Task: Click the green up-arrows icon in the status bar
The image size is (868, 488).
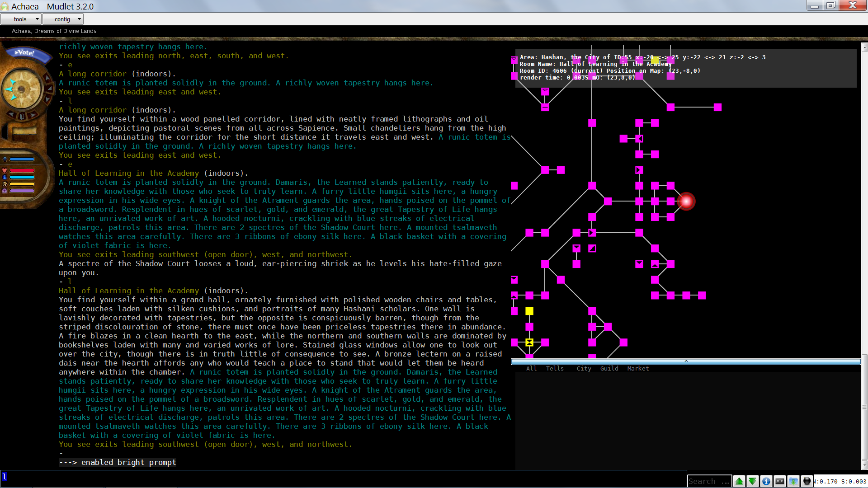Action: click(x=739, y=481)
